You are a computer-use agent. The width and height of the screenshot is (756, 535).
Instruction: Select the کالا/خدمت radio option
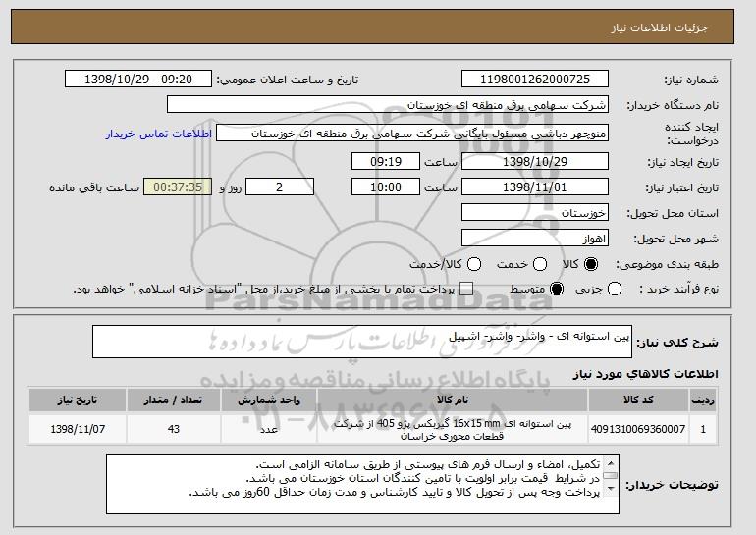474,264
